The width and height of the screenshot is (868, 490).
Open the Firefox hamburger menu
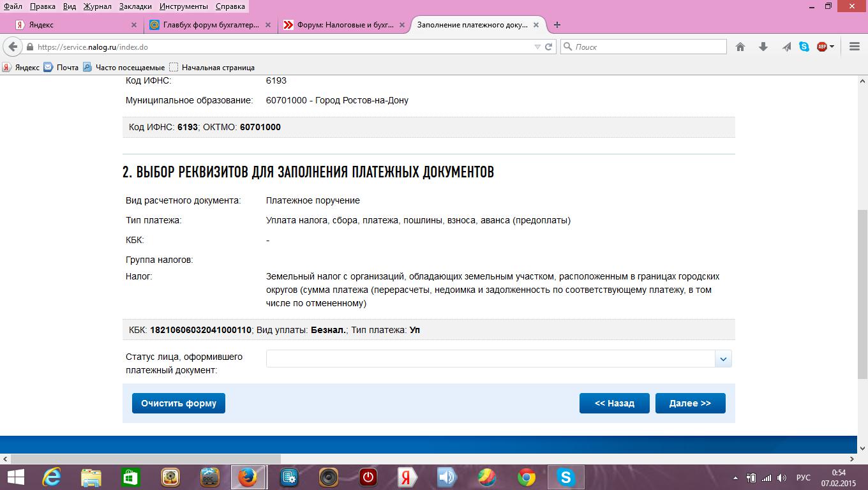point(855,47)
